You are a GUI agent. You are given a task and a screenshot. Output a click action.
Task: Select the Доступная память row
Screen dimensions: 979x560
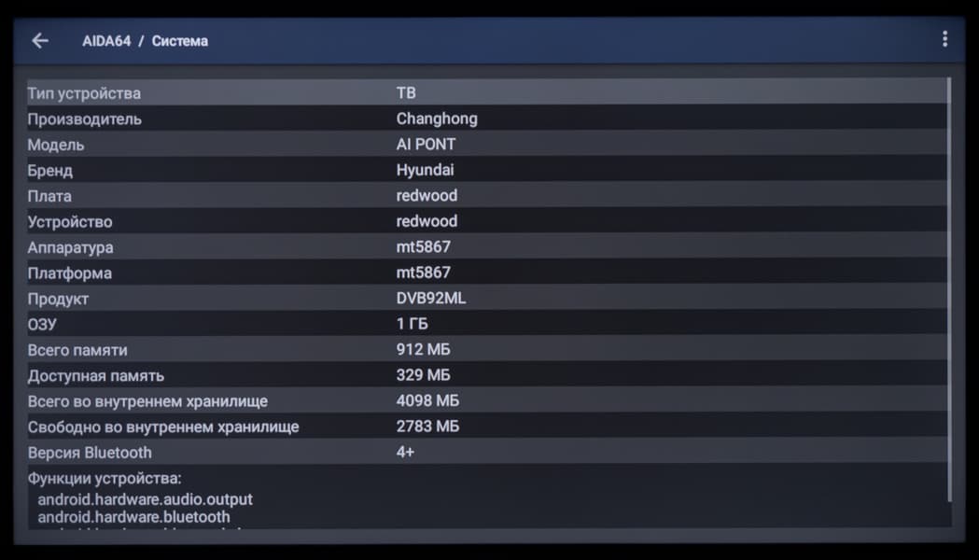tap(485, 375)
